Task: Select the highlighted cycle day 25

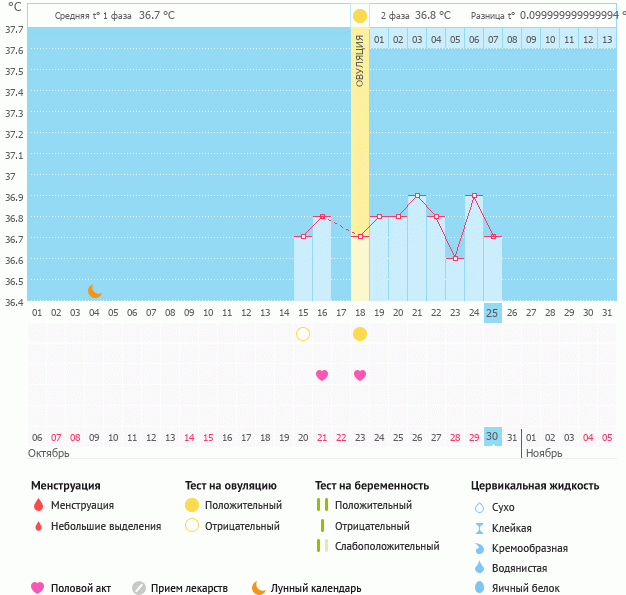Action: click(x=492, y=313)
